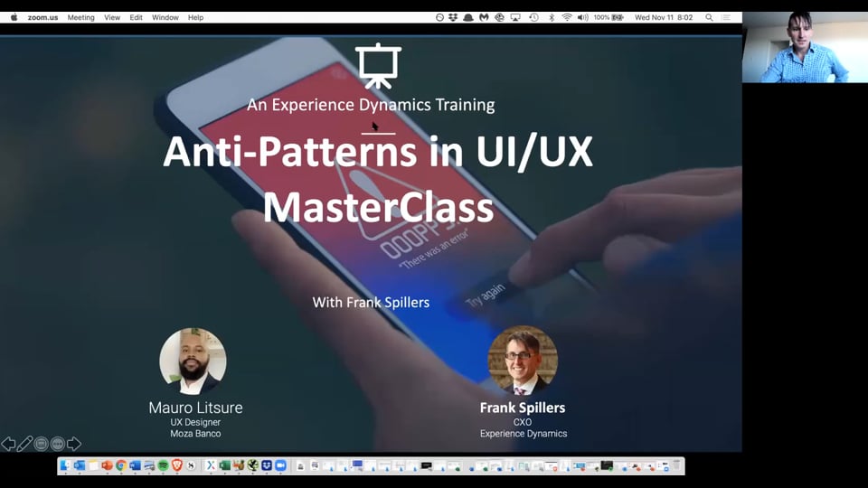This screenshot has width=868, height=488.
Task: Open slideshow more options ellipsis button
Action: click(x=58, y=443)
